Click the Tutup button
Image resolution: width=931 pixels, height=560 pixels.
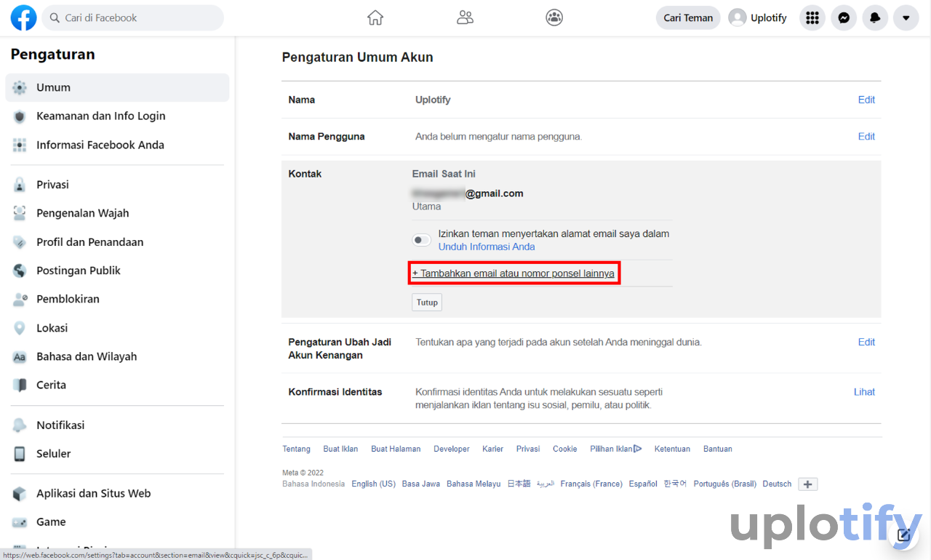click(x=427, y=303)
